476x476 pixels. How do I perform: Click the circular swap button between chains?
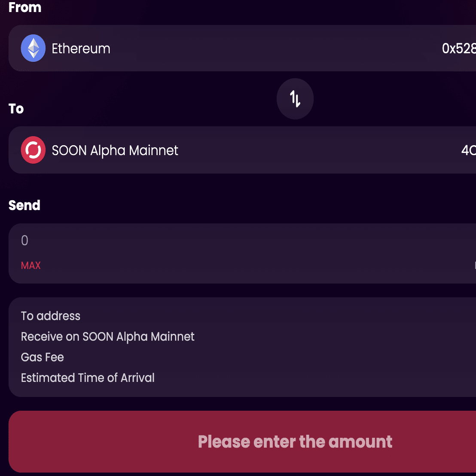pos(295,99)
